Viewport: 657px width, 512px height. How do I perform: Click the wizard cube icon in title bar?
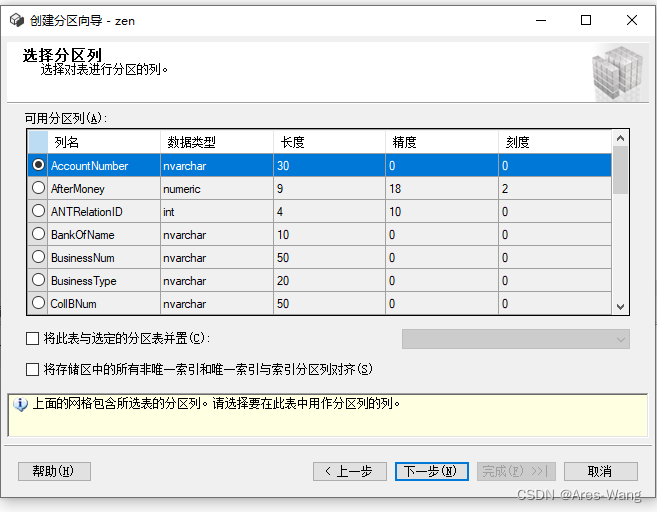click(17, 20)
